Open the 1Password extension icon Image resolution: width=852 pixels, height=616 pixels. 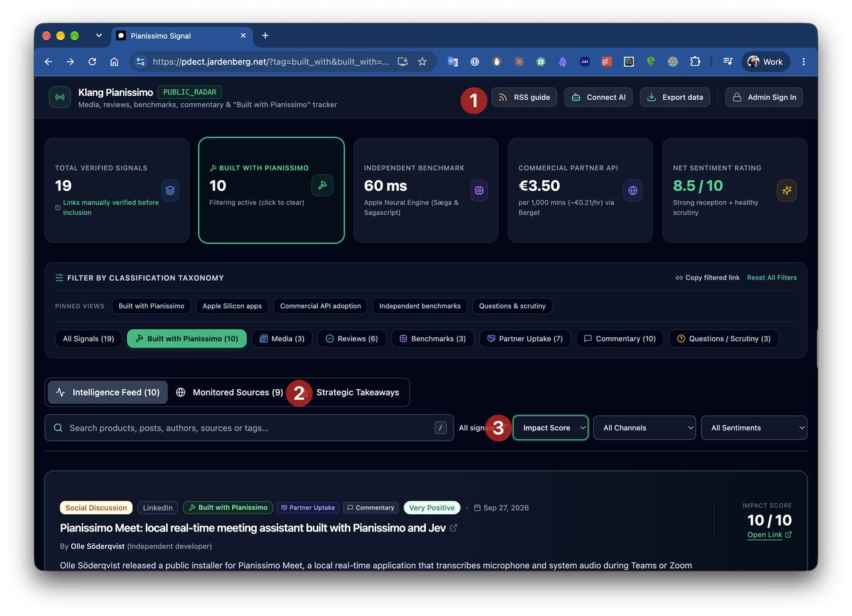pos(475,62)
